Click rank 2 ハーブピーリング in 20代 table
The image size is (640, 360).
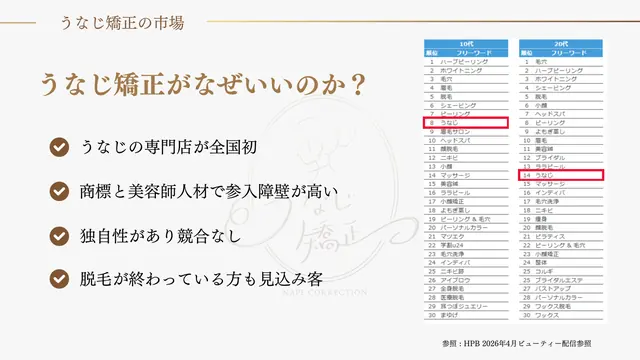[561, 70]
